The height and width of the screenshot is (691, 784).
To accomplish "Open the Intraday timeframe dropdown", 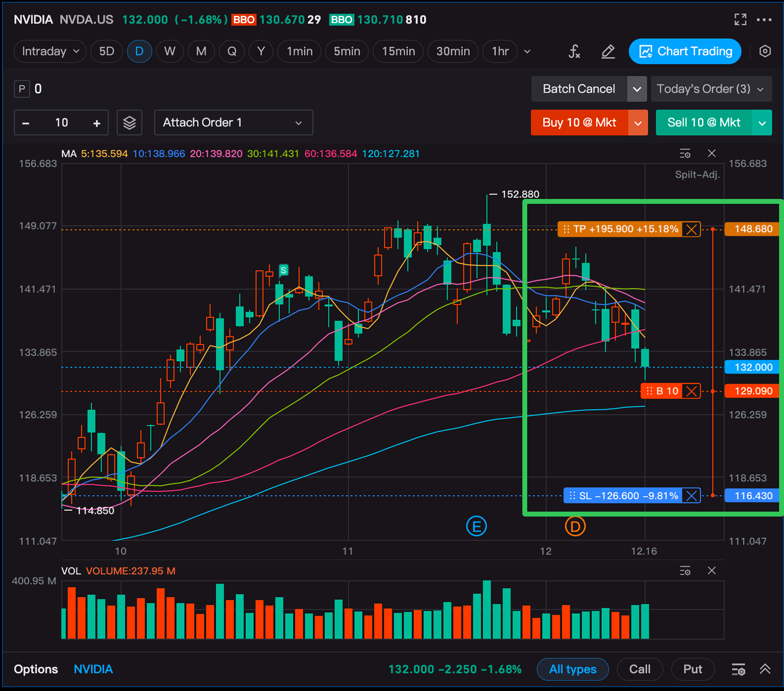I will 50,51.
